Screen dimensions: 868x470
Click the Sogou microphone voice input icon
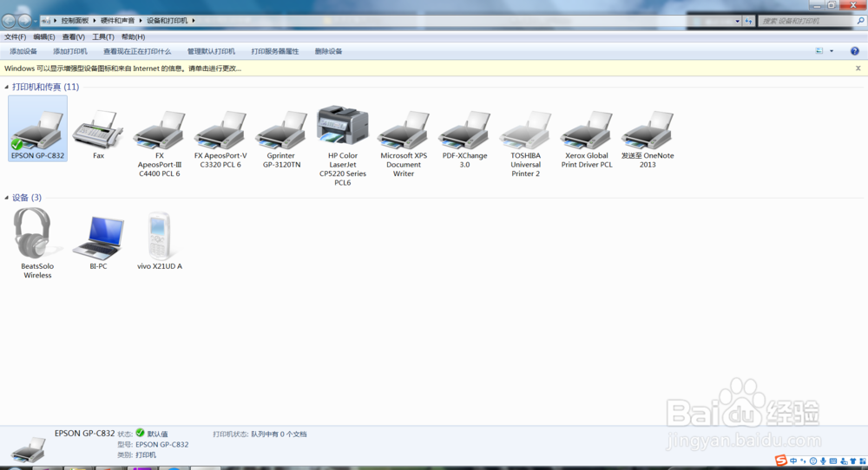tap(823, 460)
